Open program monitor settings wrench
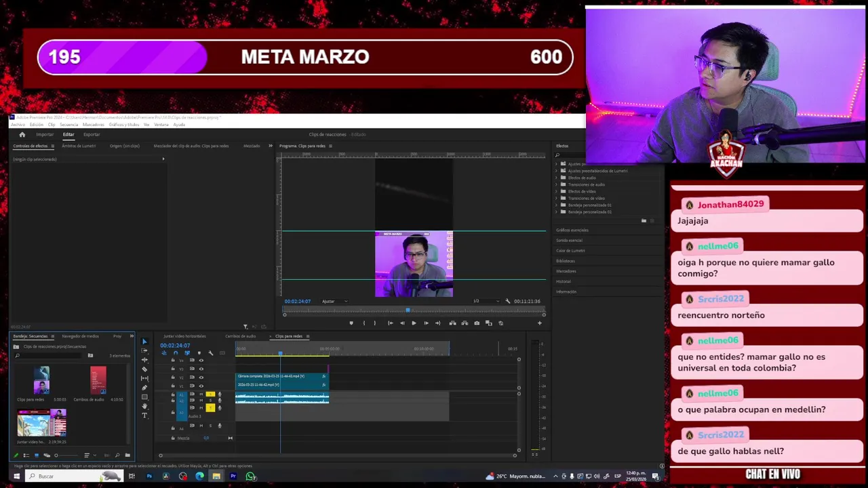 508,301
